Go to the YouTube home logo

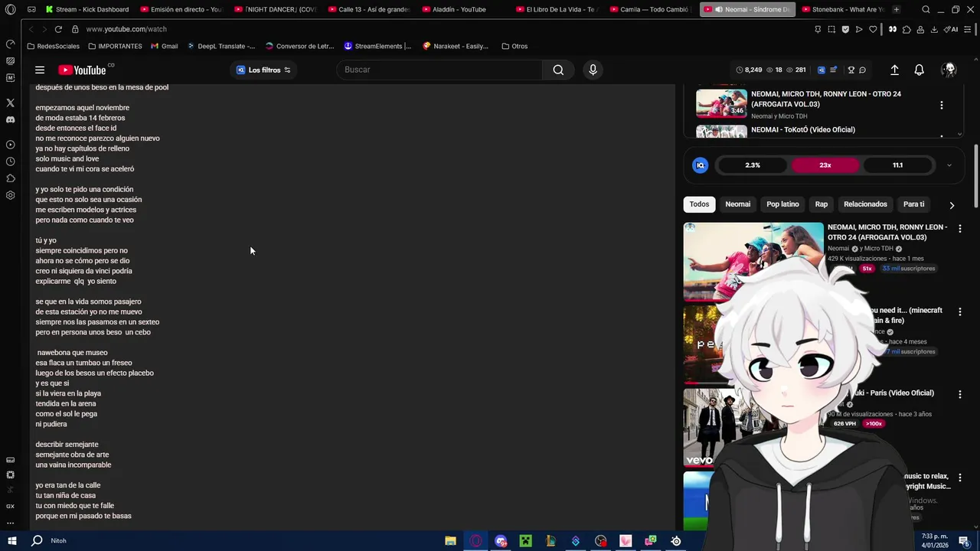[x=82, y=70]
